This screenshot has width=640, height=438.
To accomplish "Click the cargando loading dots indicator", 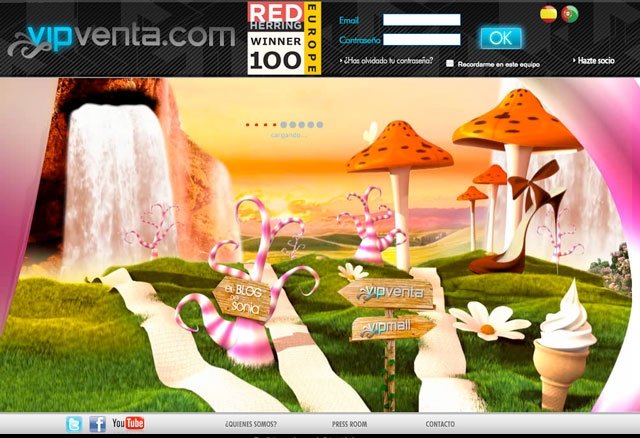I will pyautogui.click(x=284, y=125).
